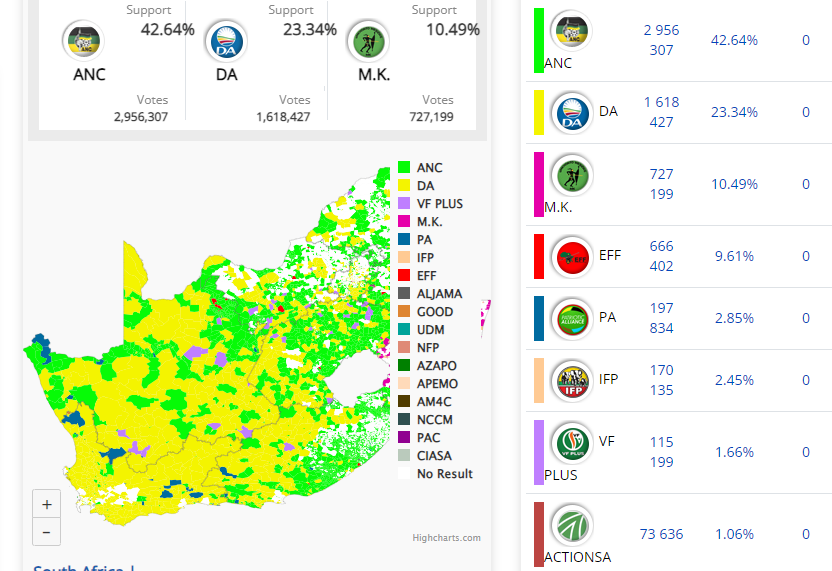Click DA votes 1,618,427 in summary card
The height and width of the screenshot is (571, 832).
[x=283, y=117]
